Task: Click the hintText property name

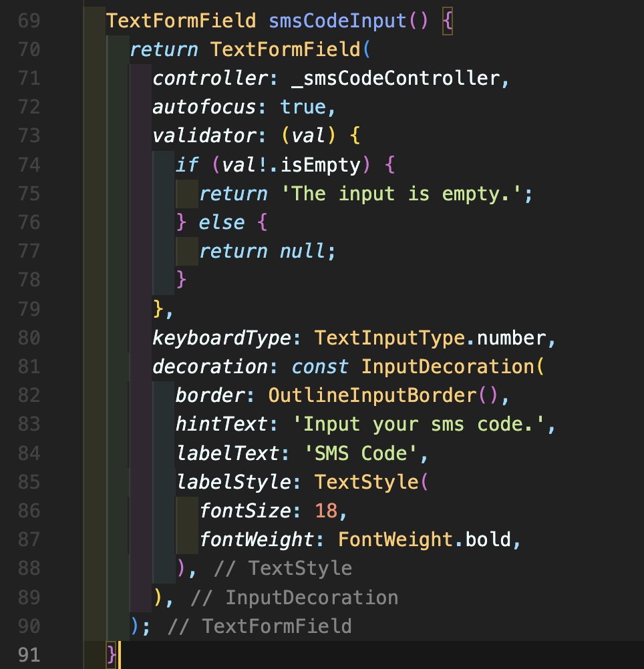Action: pos(222,425)
